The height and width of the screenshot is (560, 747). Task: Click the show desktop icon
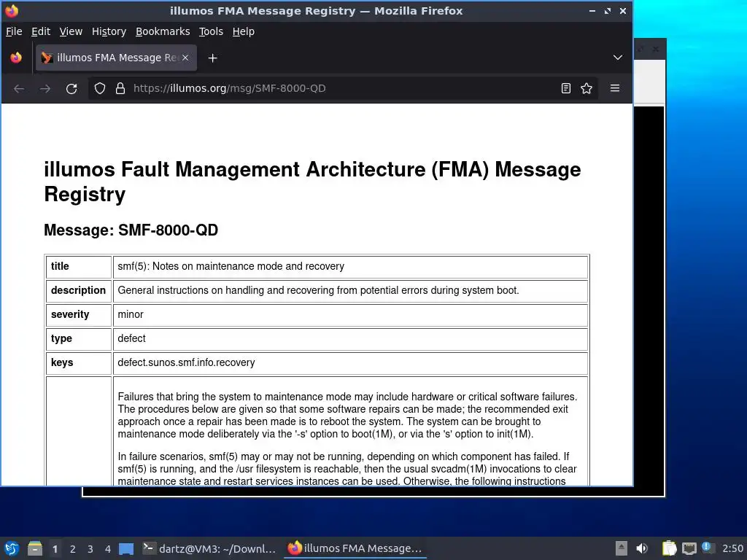(126, 548)
